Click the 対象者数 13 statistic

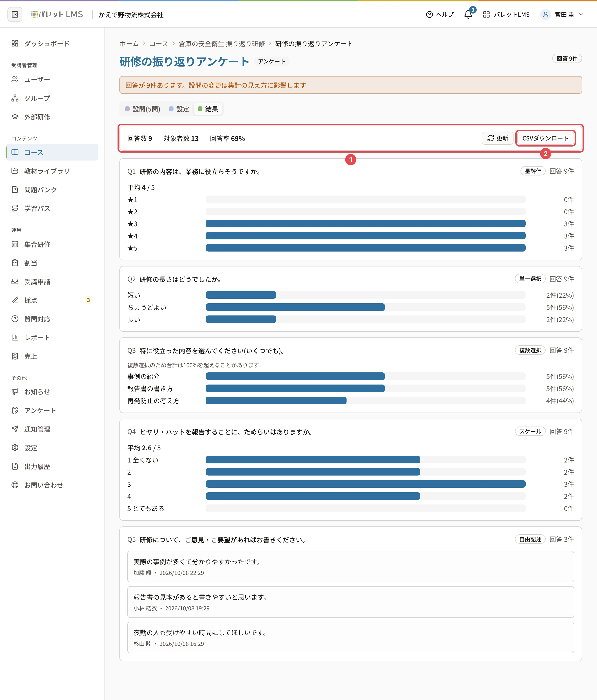tap(181, 139)
